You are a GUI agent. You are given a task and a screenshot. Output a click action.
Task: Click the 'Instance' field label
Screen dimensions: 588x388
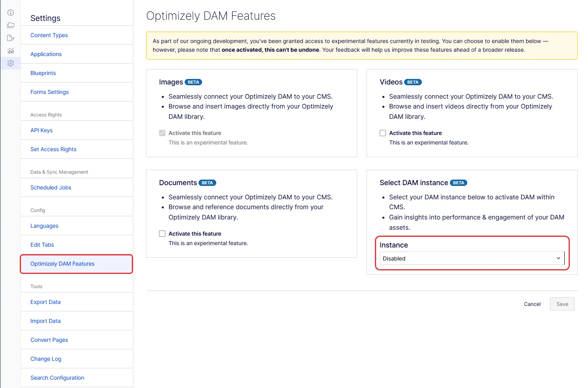(394, 245)
